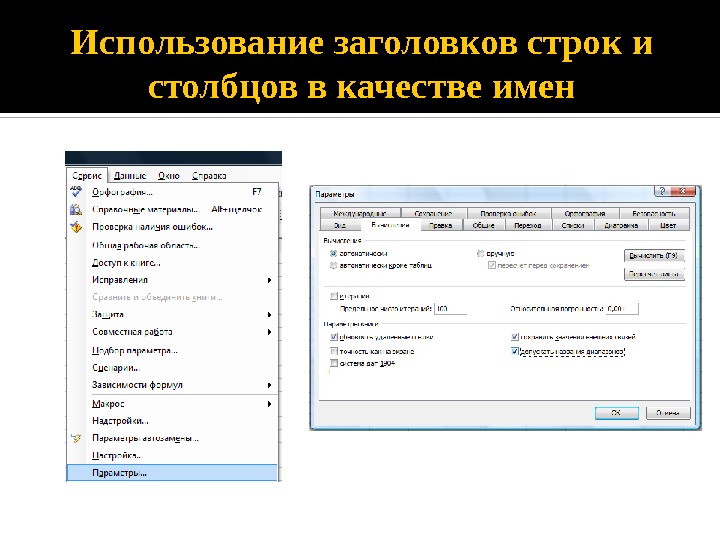Select the Вычисления tab
The image size is (720, 540).
click(390, 225)
